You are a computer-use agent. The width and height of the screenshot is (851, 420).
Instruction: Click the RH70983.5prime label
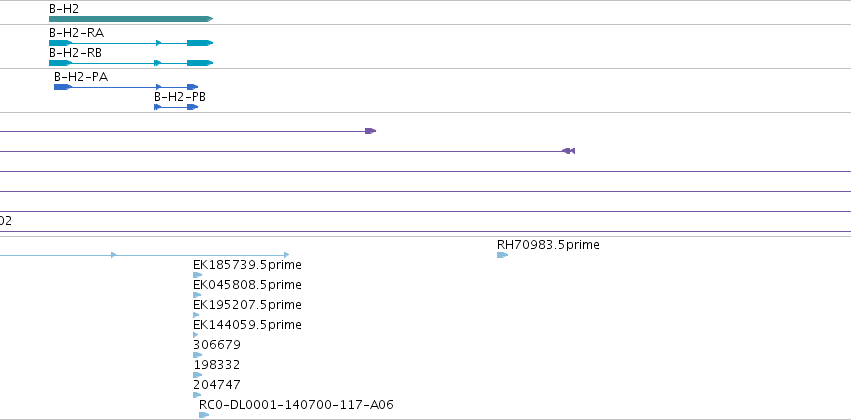click(x=548, y=245)
